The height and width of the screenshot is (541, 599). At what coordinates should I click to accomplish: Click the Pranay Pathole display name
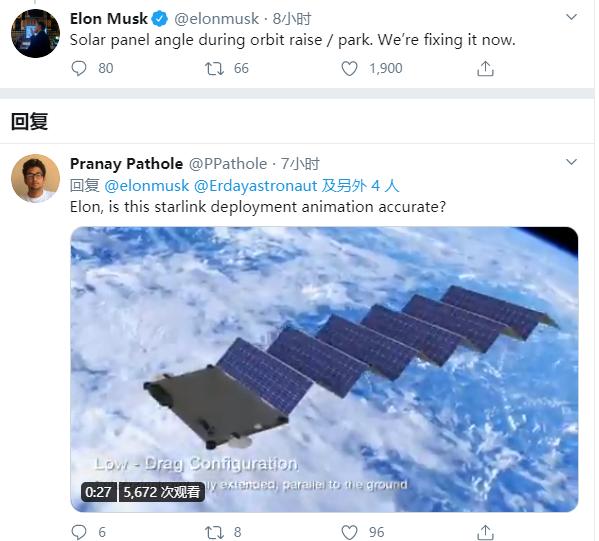click(x=126, y=164)
